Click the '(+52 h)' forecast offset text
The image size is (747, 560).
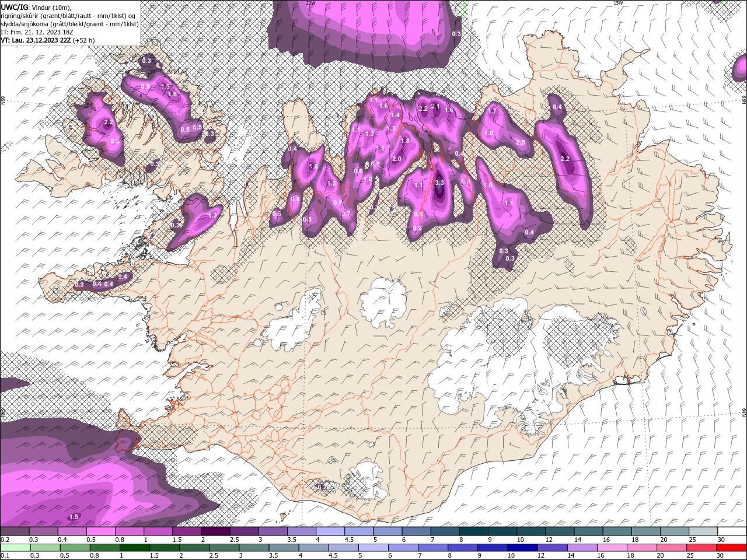coord(84,40)
